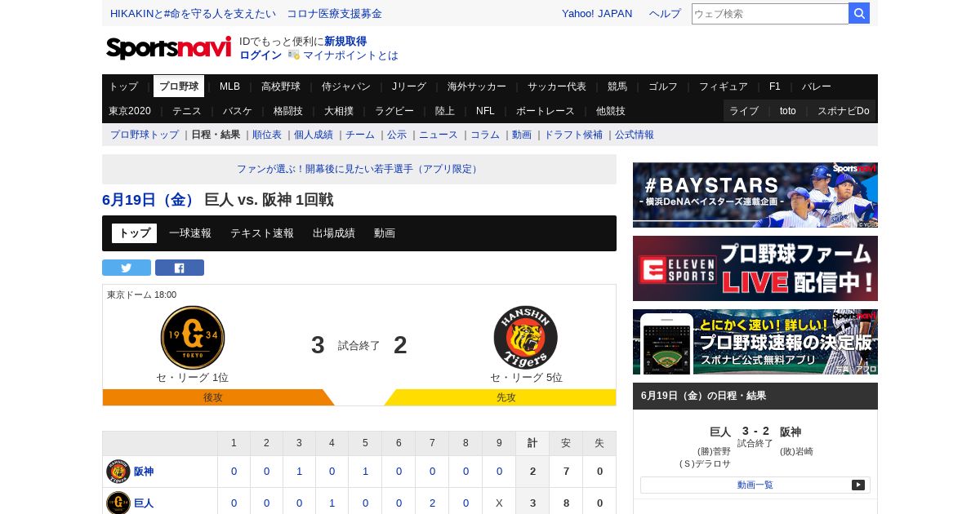The image size is (980, 514).
Task: Open the ヘルプ link
Action: tap(665, 14)
